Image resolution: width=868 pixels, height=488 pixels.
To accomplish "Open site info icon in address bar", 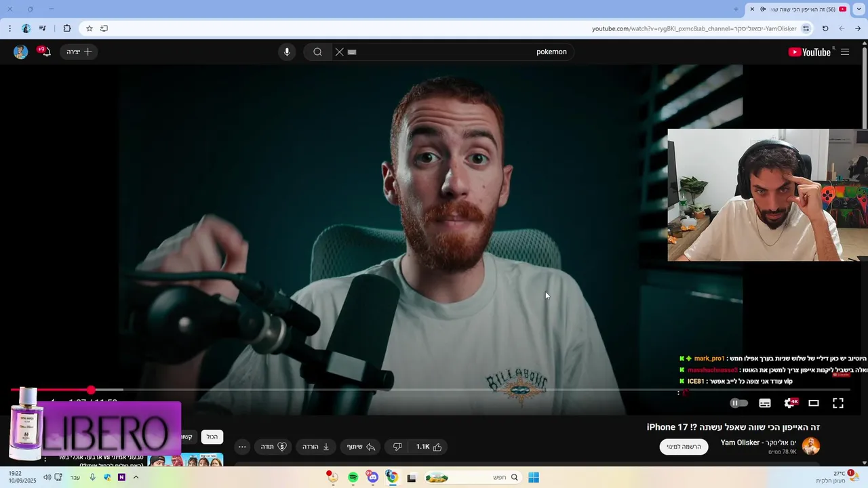I will 806,28.
